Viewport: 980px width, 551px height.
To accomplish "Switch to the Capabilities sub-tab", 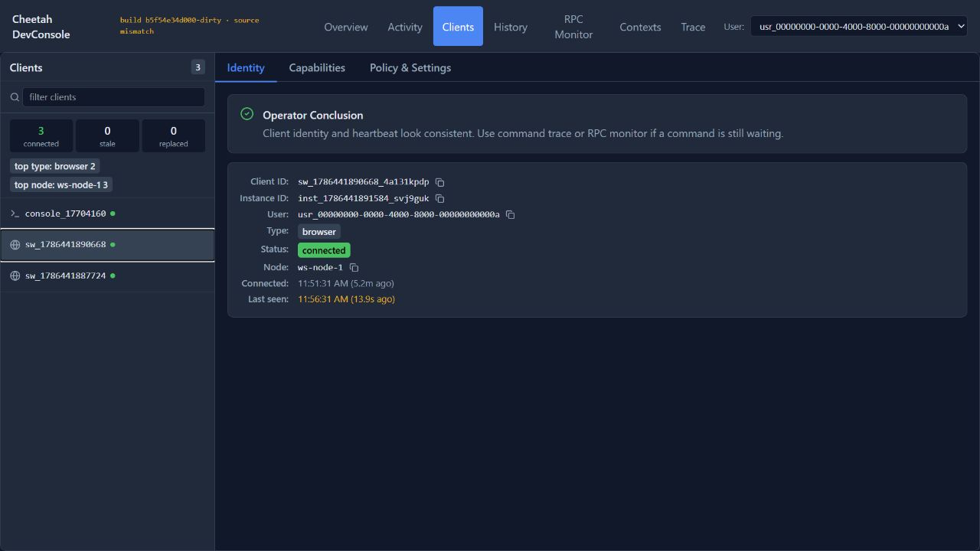I will coord(317,68).
